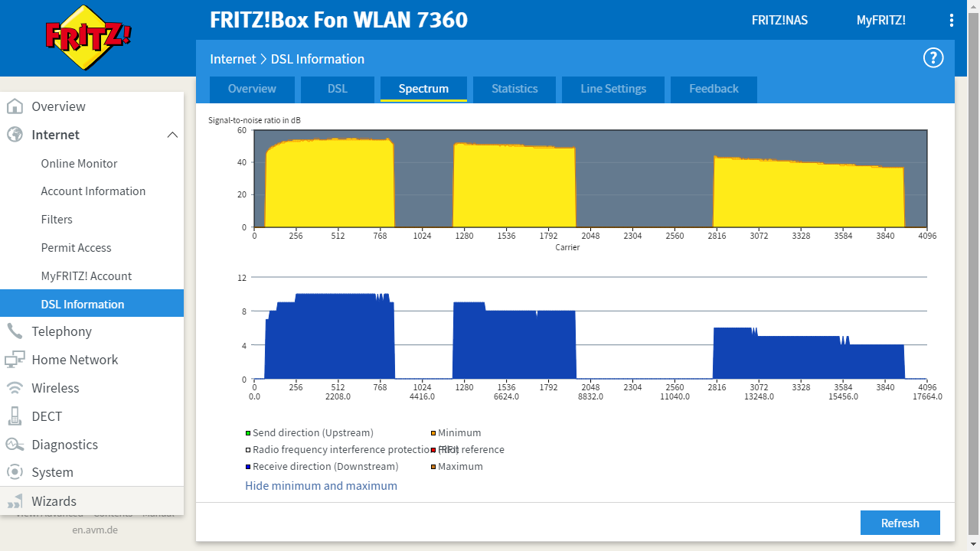Viewport: 980px width, 551px height.
Task: Open MyFRITZ! in the header
Action: pos(880,21)
